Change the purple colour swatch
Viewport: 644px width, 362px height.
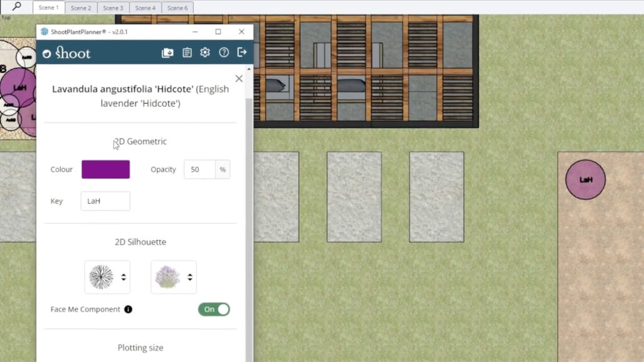pos(105,169)
